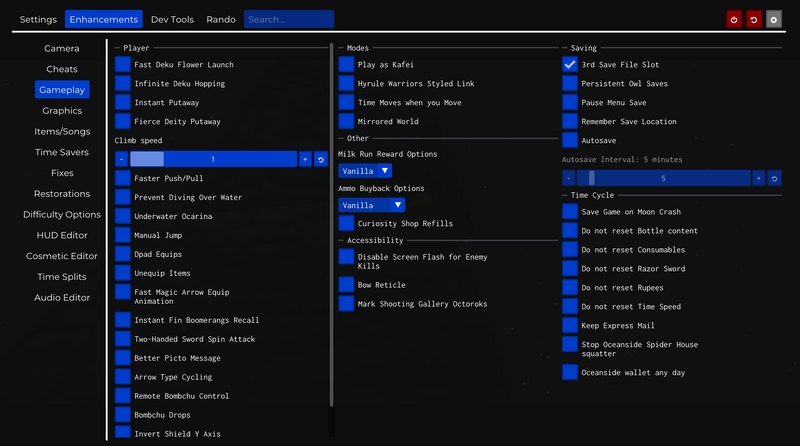Click the red reset arrow button at the top right
The image size is (800, 446).
coord(754,19)
